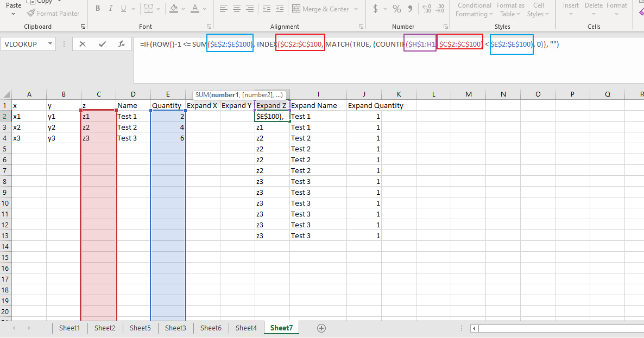This screenshot has width=644, height=338.
Task: Select the Sheet7 tab
Action: pos(281,328)
